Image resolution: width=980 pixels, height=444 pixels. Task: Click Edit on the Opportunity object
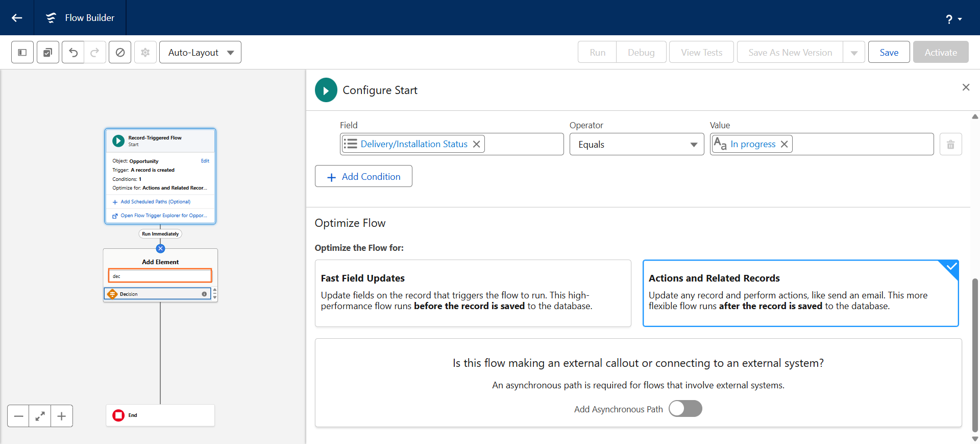(x=205, y=161)
